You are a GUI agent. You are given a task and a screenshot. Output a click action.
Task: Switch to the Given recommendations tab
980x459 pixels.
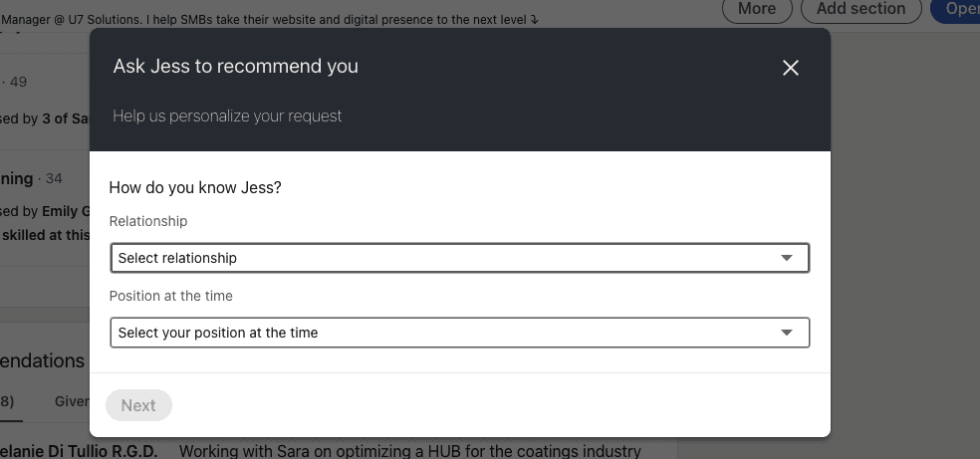(72, 401)
